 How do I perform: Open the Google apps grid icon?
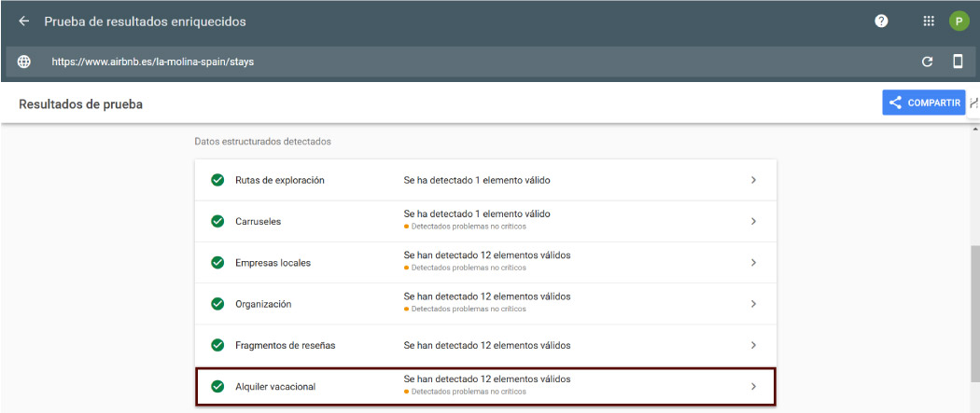coord(928,21)
